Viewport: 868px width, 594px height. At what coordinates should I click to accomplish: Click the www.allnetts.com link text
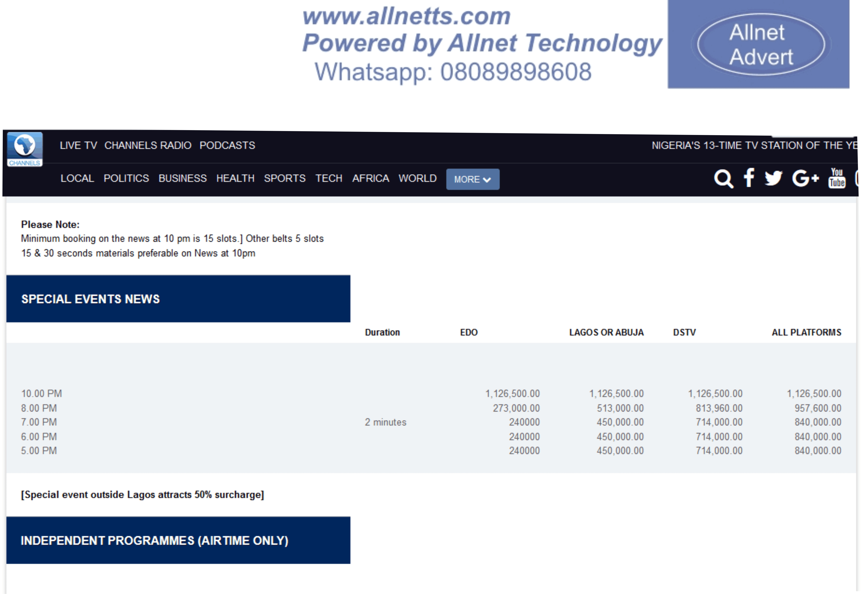(406, 17)
